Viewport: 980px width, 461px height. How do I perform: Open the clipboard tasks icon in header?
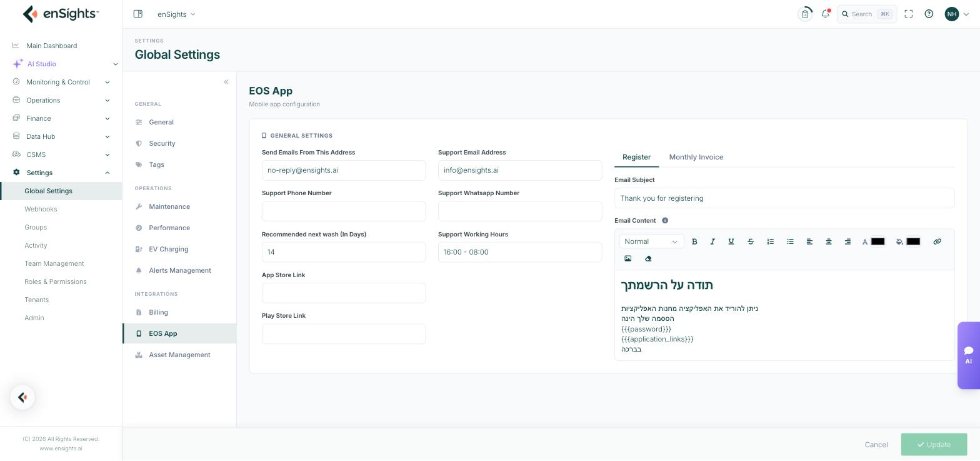click(x=805, y=14)
